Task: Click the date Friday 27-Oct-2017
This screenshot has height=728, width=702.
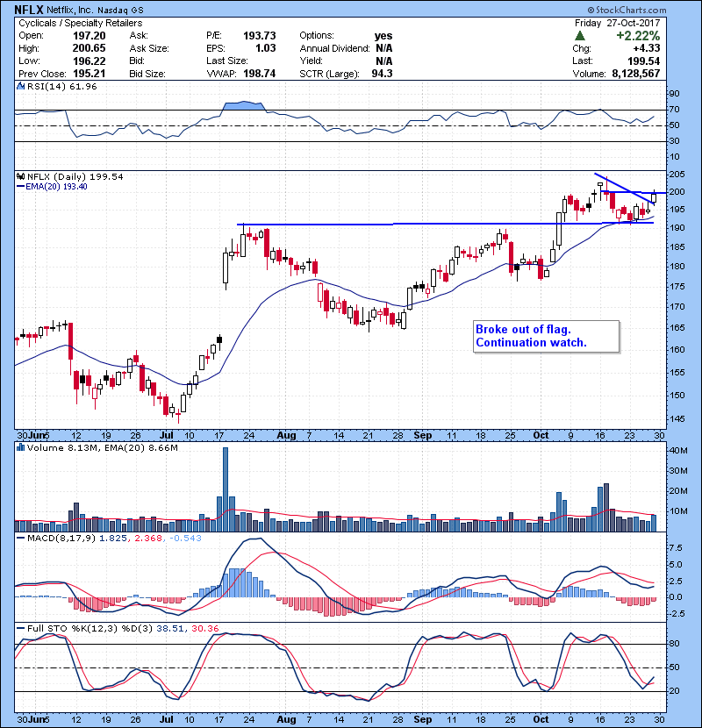Action: tap(617, 23)
